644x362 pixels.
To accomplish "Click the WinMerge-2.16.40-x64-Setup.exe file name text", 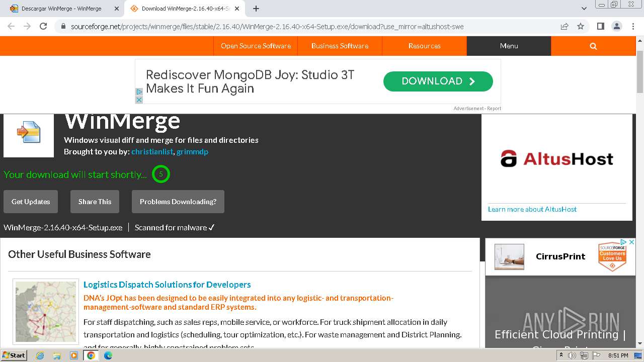I will click(63, 227).
